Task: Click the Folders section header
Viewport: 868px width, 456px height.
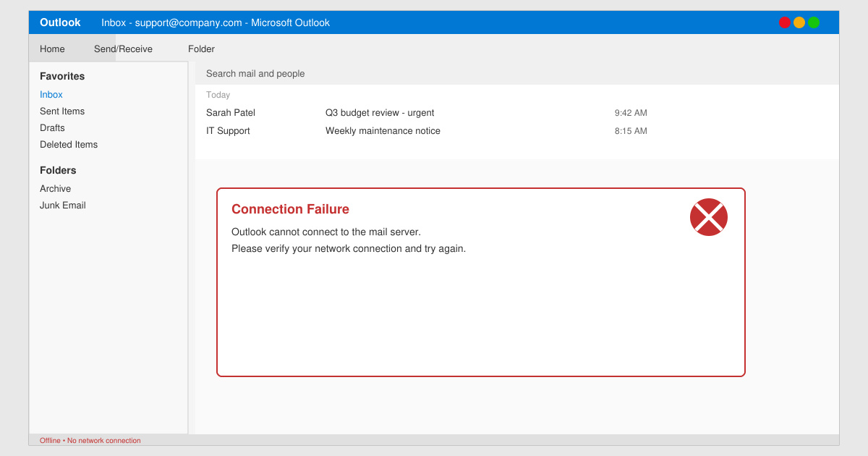Action: coord(58,170)
